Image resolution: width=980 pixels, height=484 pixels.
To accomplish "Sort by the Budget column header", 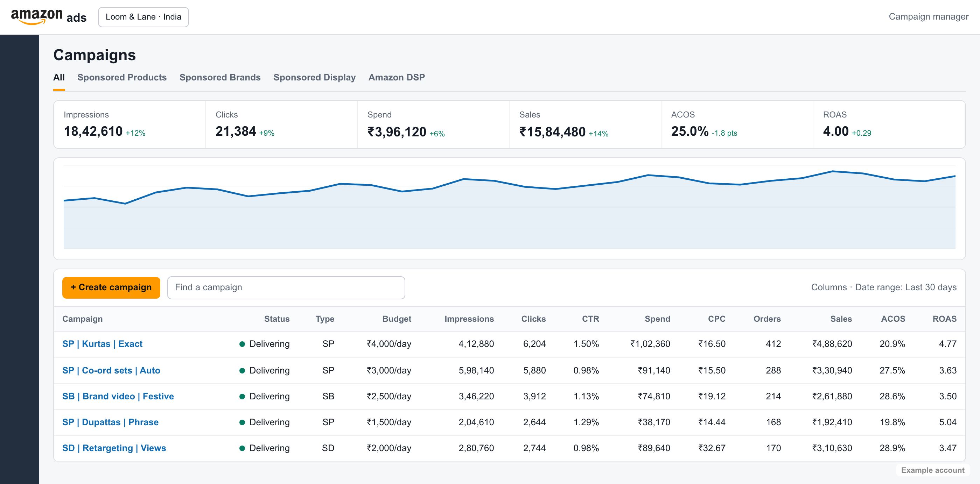I will tap(397, 319).
